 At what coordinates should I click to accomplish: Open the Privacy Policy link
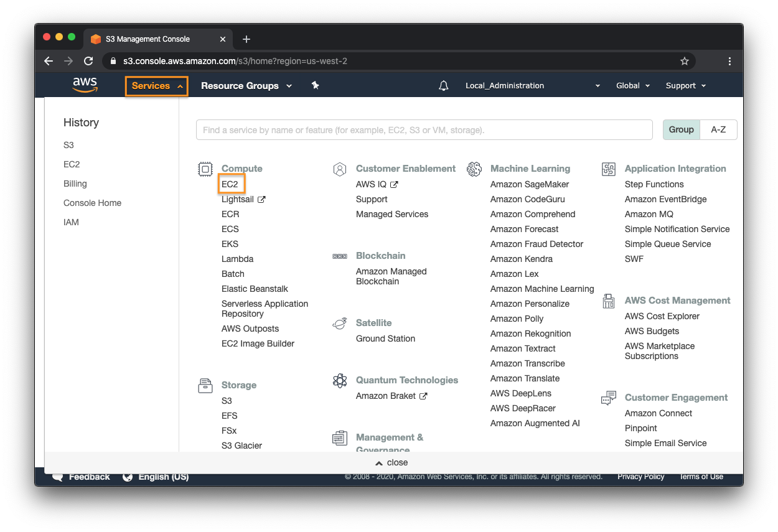[641, 477]
